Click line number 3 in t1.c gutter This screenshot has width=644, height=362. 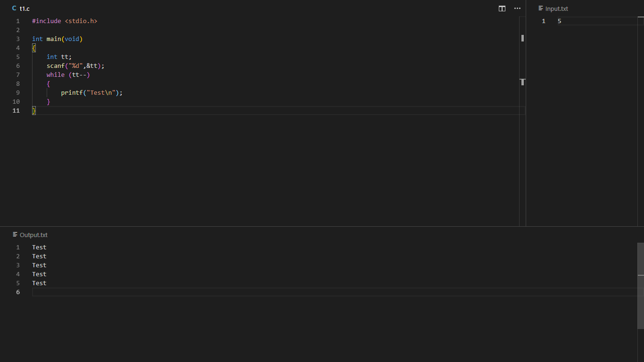pyautogui.click(x=18, y=39)
